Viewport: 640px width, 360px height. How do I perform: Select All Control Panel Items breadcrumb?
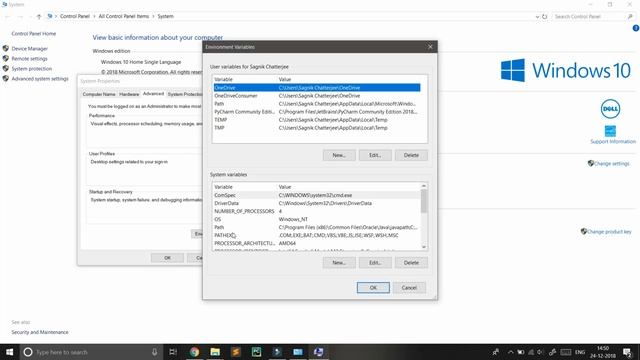[124, 16]
